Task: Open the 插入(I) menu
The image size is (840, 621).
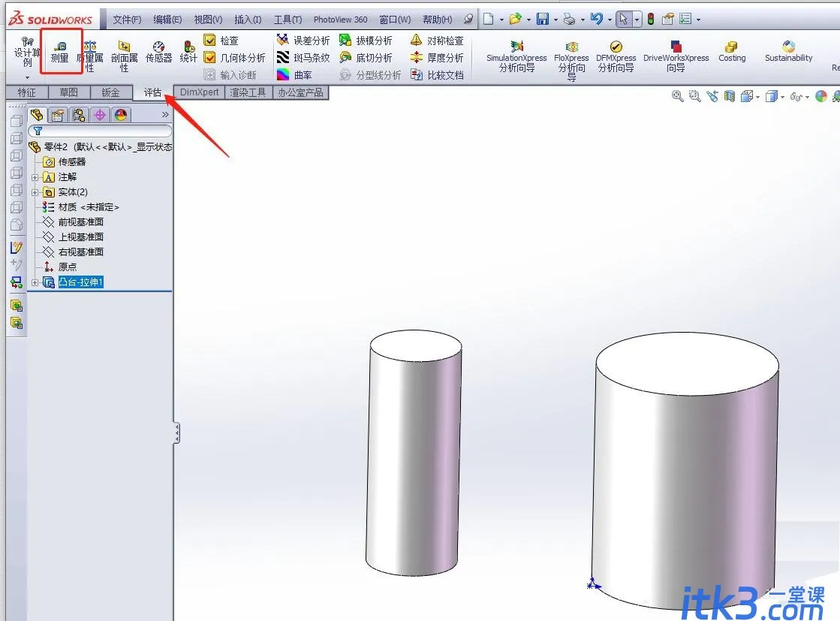Action: point(248,20)
